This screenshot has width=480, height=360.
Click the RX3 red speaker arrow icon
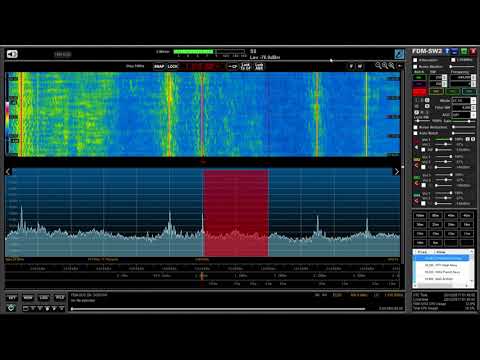pyautogui.click(x=416, y=183)
